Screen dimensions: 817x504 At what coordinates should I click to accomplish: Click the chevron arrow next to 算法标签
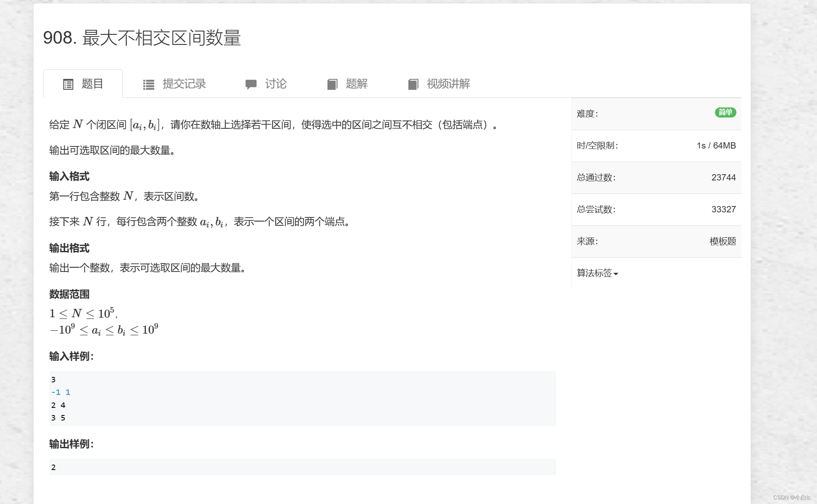click(x=616, y=274)
